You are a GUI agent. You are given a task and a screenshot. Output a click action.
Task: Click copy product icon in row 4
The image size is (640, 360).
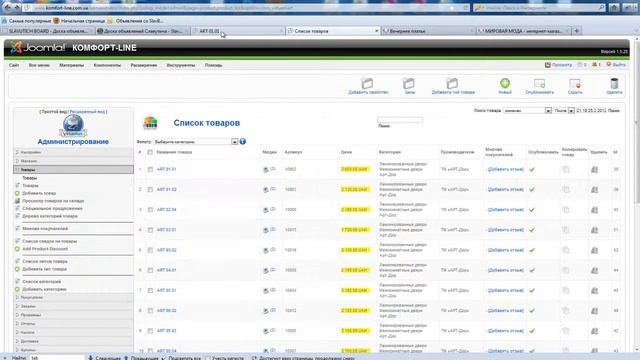(566, 230)
